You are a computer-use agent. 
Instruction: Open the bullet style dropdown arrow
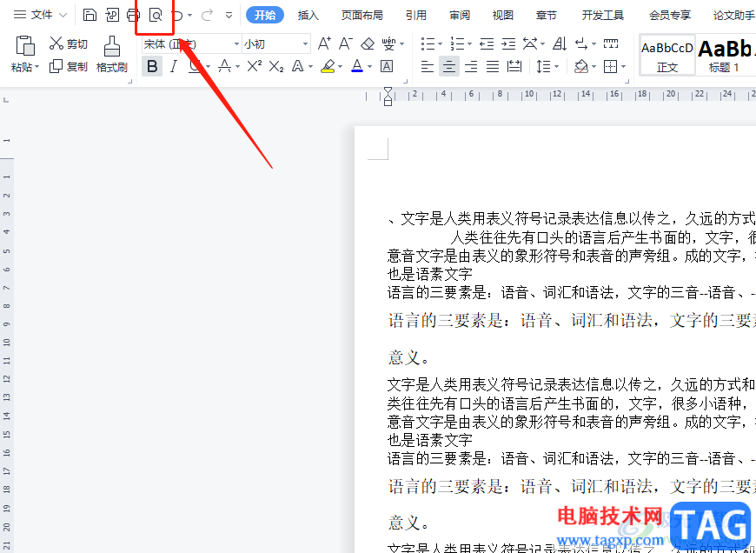(x=440, y=44)
